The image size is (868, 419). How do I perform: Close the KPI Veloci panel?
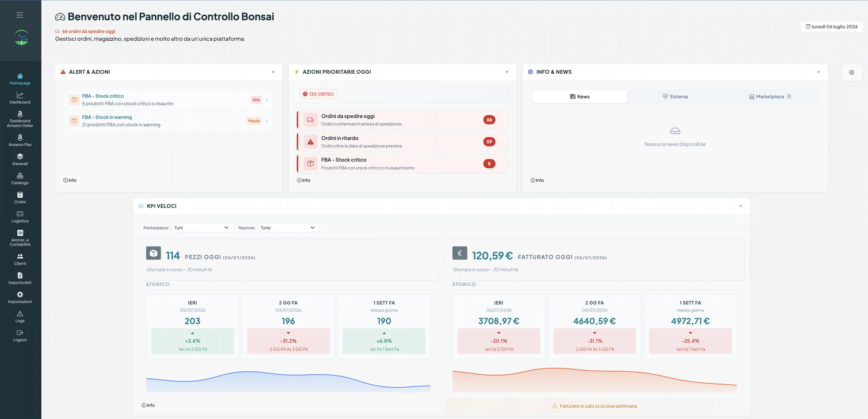coord(740,206)
